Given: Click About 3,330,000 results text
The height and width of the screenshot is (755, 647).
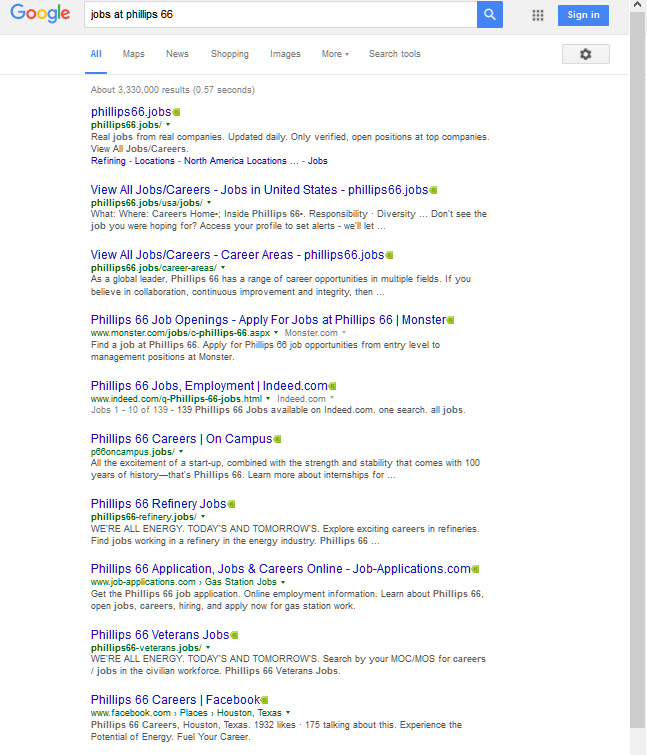Looking at the screenshot, I should click(173, 90).
